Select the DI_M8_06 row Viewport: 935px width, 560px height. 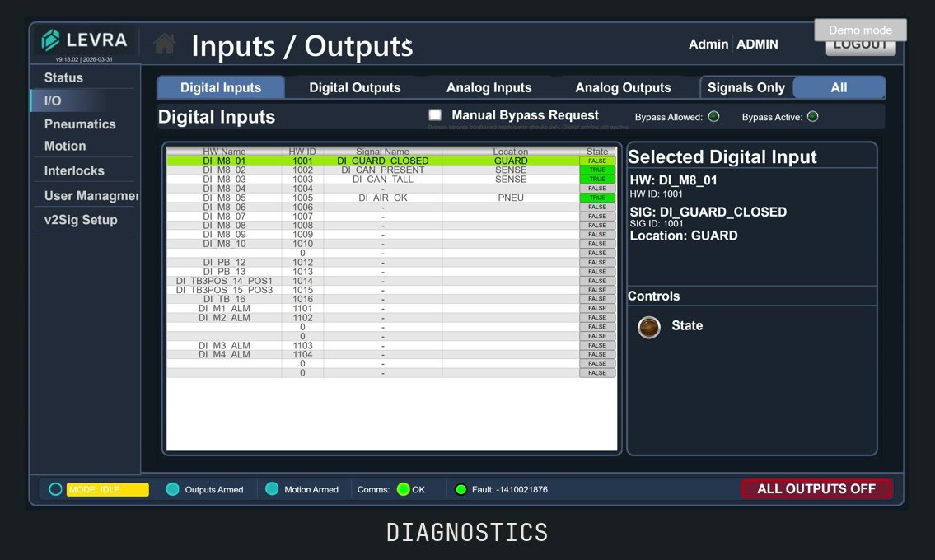click(x=391, y=207)
